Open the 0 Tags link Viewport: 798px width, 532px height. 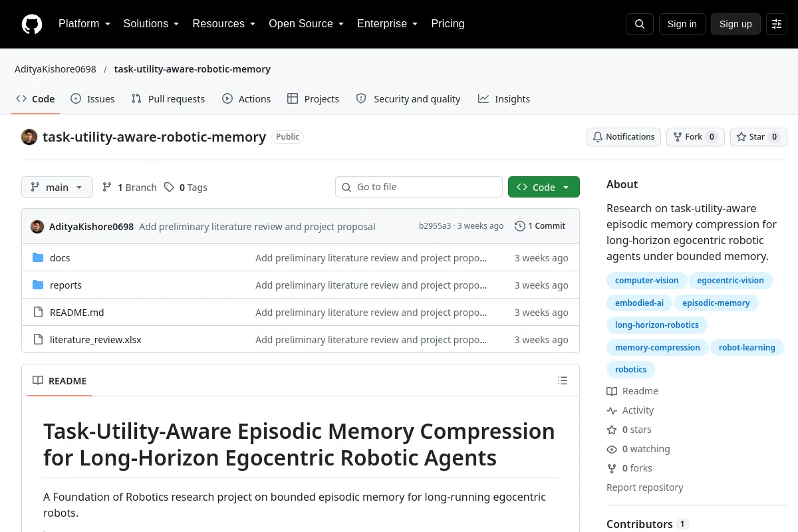point(186,188)
